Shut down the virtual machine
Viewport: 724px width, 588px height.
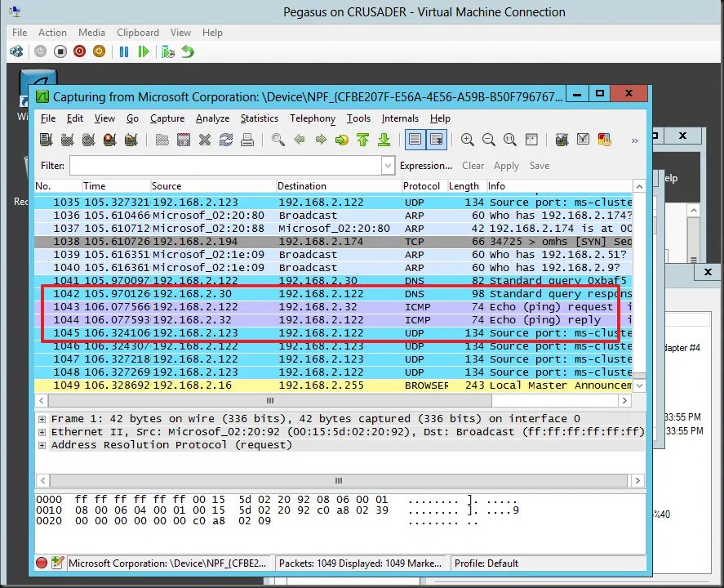pos(79,51)
